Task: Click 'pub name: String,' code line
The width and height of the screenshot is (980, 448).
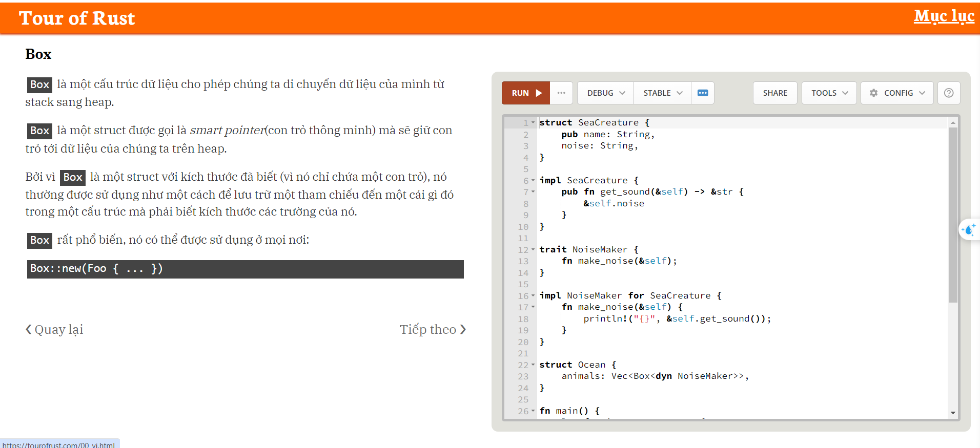Action: pyautogui.click(x=608, y=135)
